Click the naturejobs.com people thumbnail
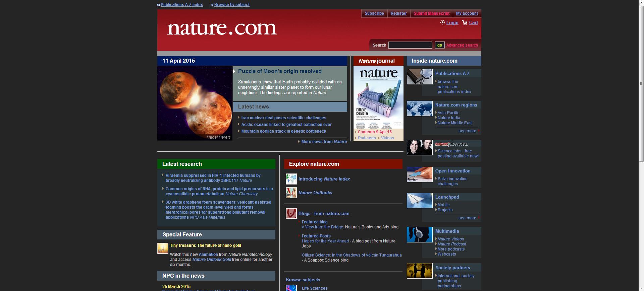 pos(420,148)
